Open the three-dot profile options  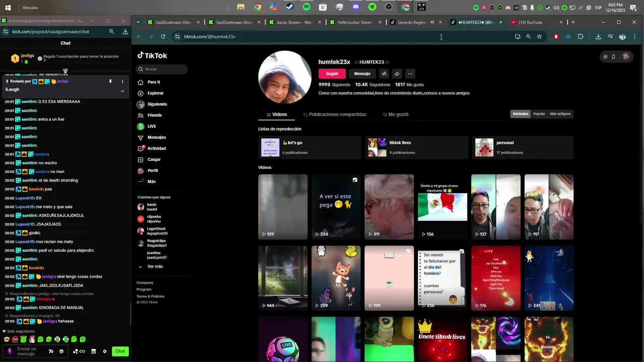tap(410, 73)
